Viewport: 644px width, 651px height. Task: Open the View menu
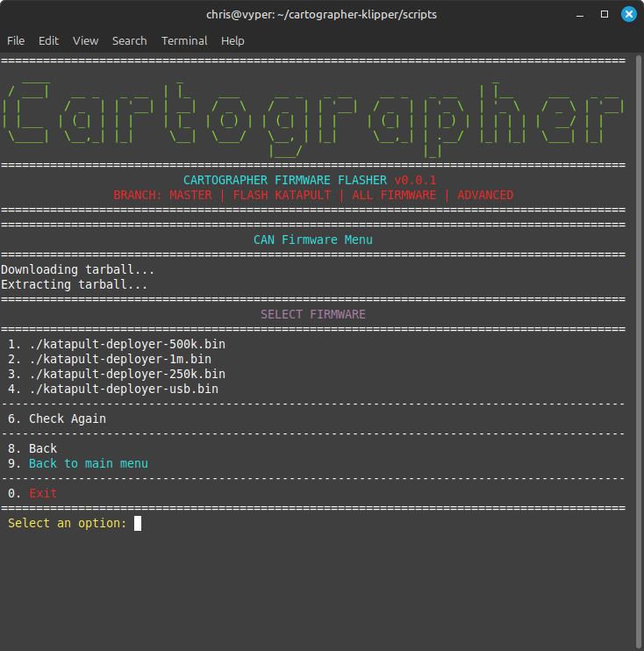click(85, 40)
